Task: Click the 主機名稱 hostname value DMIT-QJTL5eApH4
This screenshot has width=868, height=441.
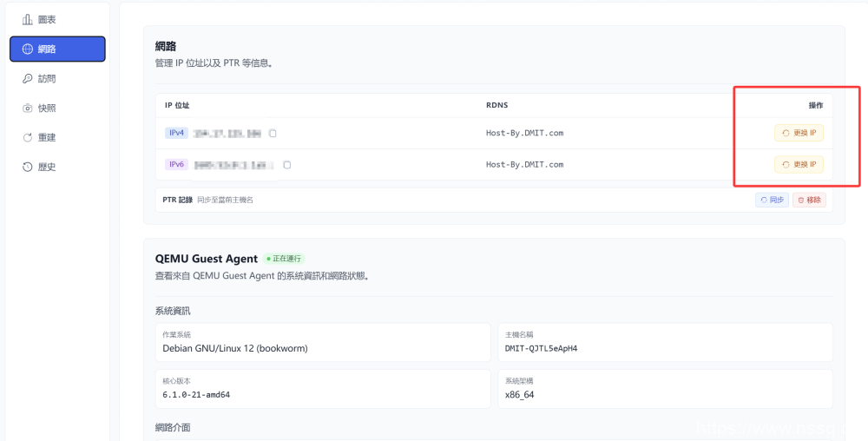Action: point(541,348)
